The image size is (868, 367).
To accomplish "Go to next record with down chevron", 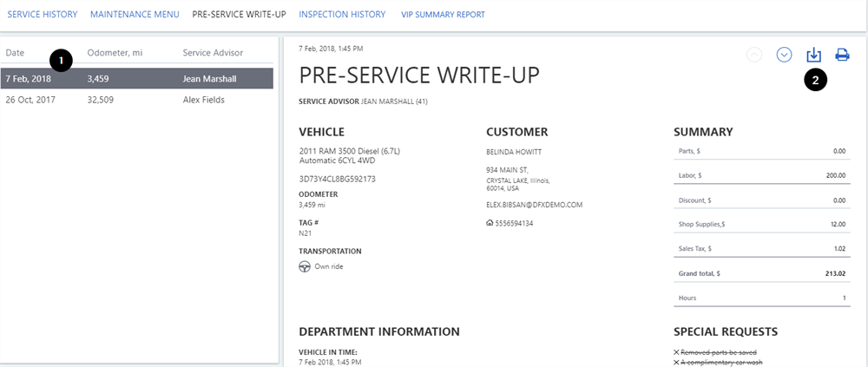I will point(785,55).
